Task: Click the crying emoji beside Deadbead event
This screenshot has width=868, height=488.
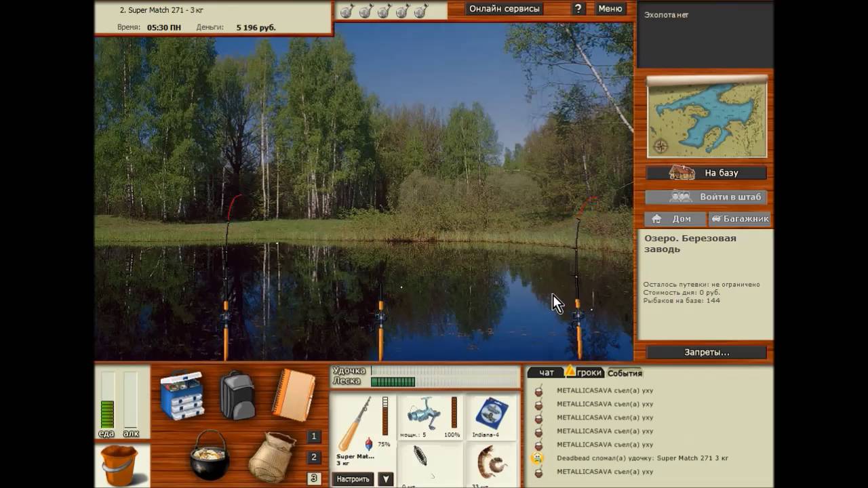Action: 538,458
